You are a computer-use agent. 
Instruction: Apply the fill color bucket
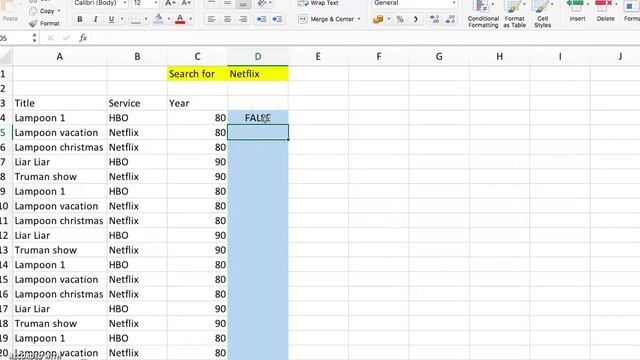(x=158, y=19)
